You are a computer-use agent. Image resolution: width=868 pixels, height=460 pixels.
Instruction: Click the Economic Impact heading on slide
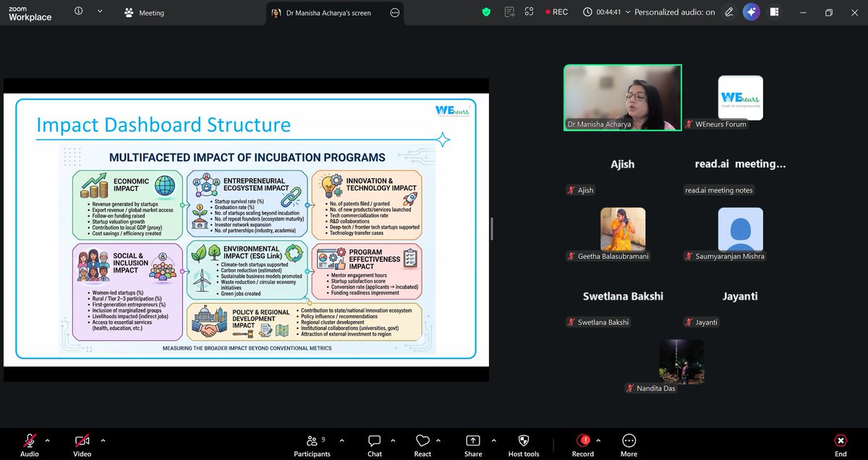(132, 185)
